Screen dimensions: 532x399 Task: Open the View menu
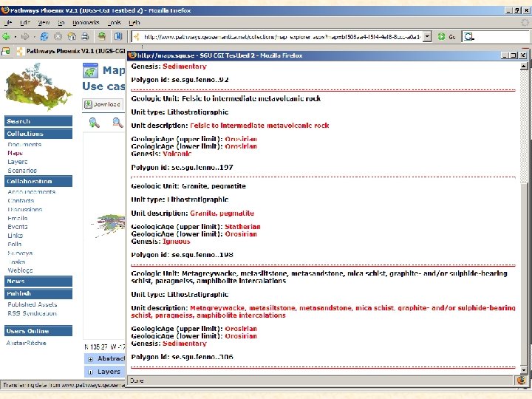44,22
